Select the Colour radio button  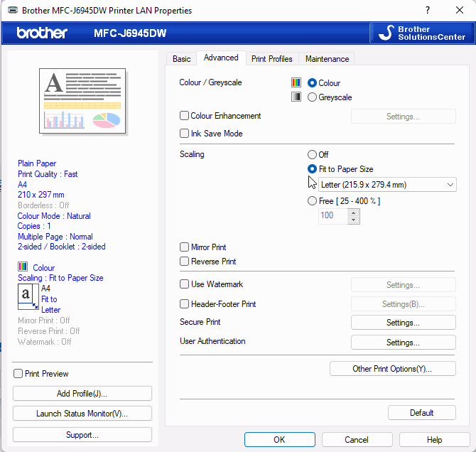coord(312,82)
